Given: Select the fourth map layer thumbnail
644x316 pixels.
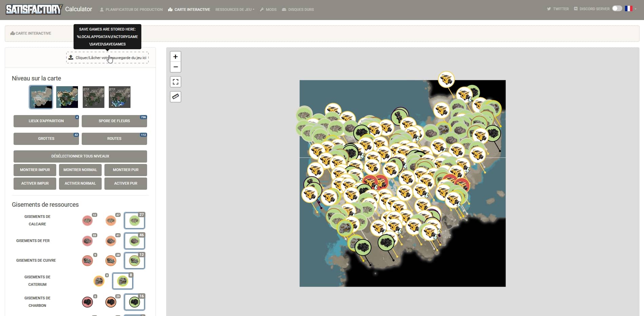Looking at the screenshot, I should coord(120,97).
